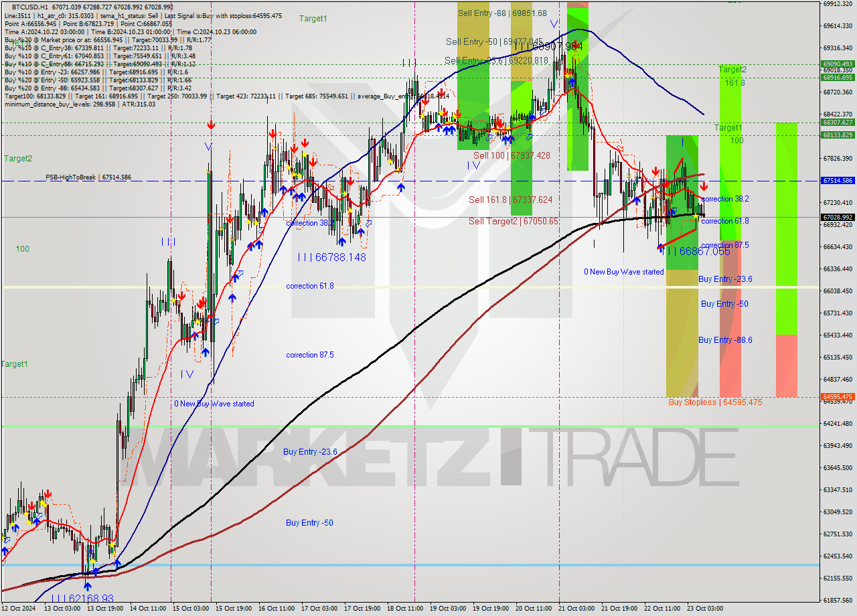Click the 'Sell 100 | 67937.428' label

[x=512, y=155]
